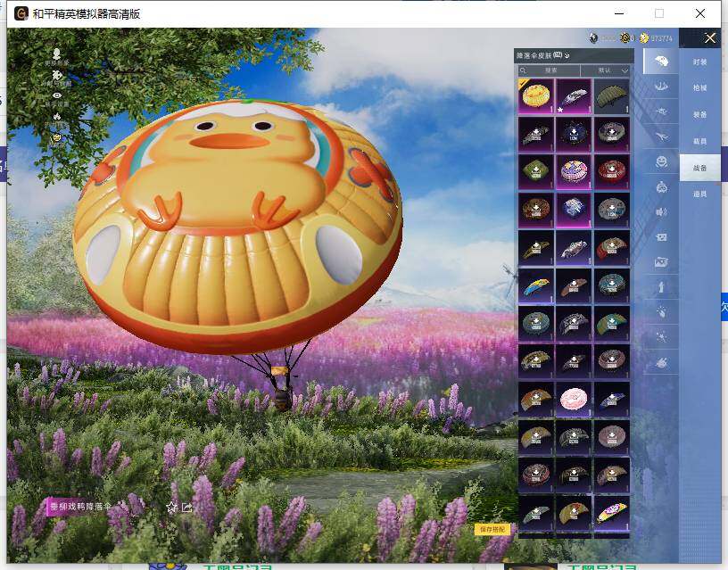This screenshot has width=728, height=570.
Task: Click the yellow 保存搭配 button
Action: 492,529
